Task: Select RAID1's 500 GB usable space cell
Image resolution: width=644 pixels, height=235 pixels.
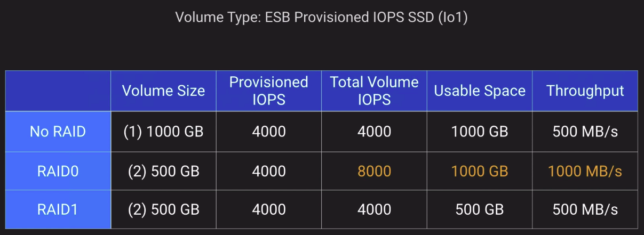Action: pos(480,210)
